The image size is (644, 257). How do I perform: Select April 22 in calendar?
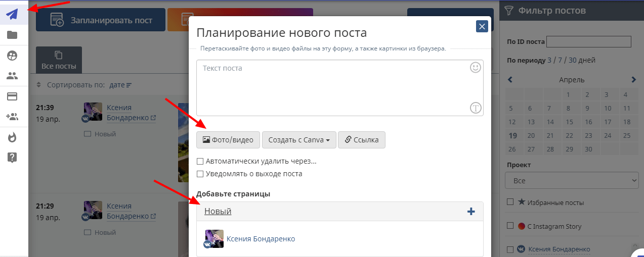569,135
